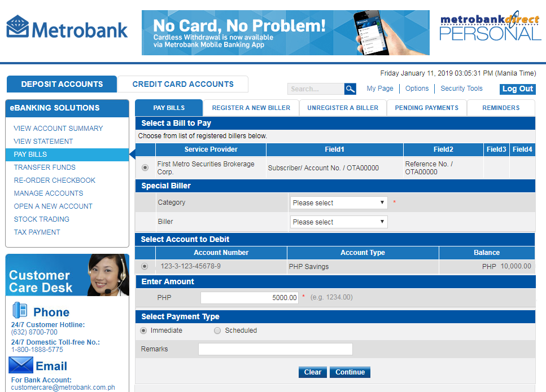Click the Remarks input field
546x392 pixels.
click(x=276, y=349)
